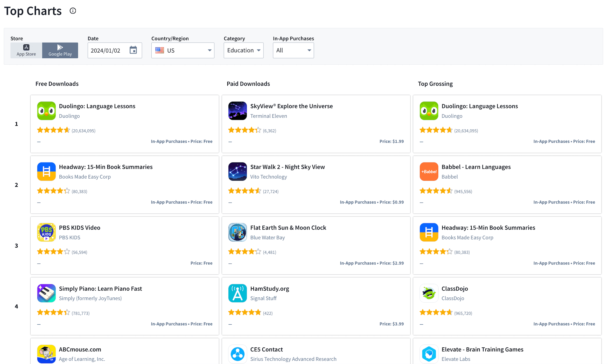Click the HamStudy.org app icon
The width and height of the screenshot is (608, 364).
pyautogui.click(x=237, y=293)
